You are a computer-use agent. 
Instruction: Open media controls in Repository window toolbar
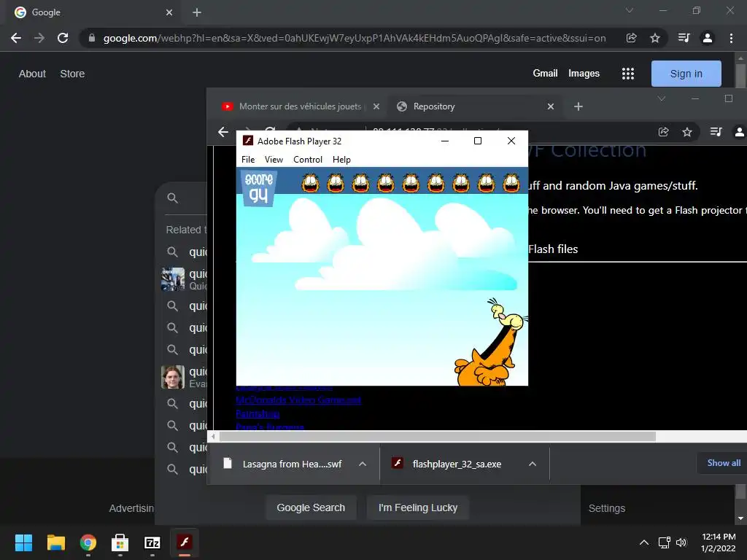coord(716,132)
